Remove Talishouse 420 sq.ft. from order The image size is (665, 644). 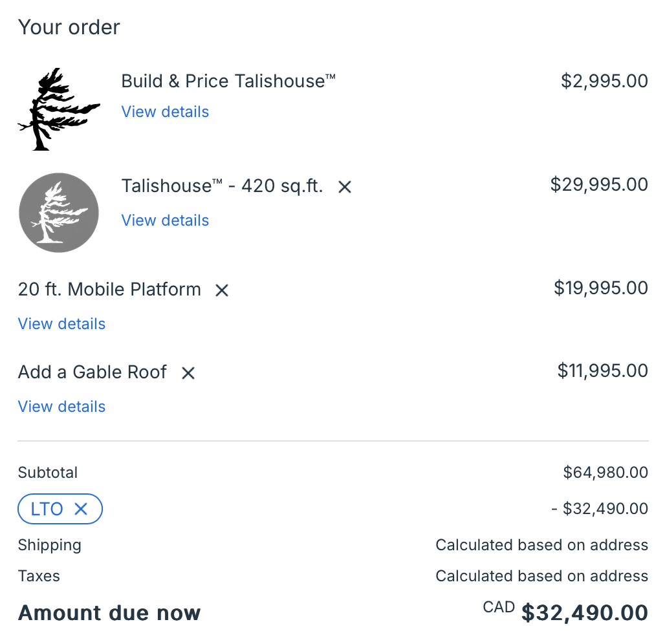coord(345,188)
